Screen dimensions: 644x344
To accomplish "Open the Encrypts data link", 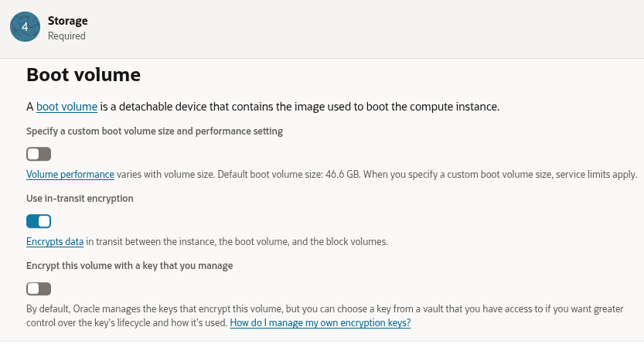I will coord(55,242).
